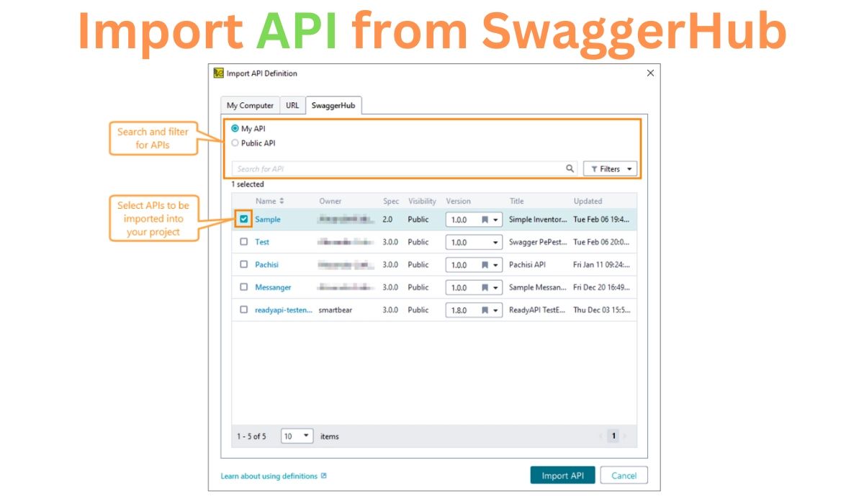Click the Version column header
The image size is (864, 504).
[458, 201]
